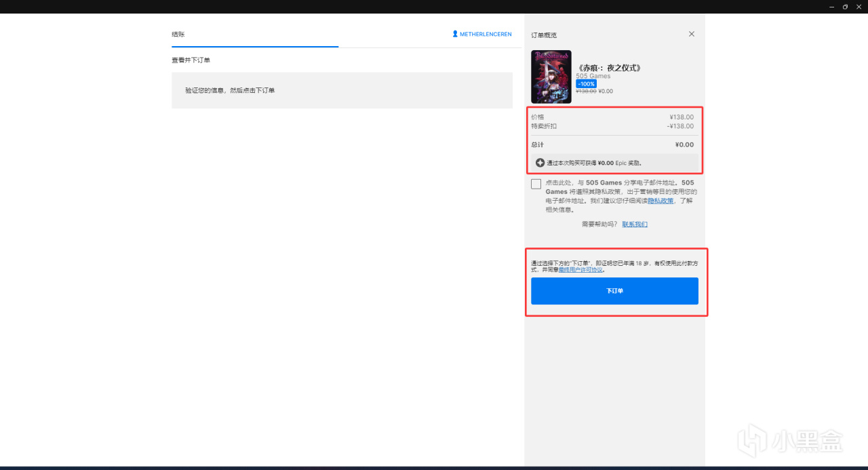Restore the window size from title bar
The image size is (868, 470).
tap(845, 7)
